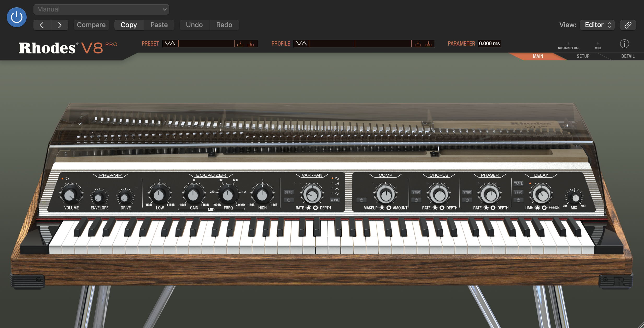Open the preset name selector field
This screenshot has width=644, height=328.
206,44
